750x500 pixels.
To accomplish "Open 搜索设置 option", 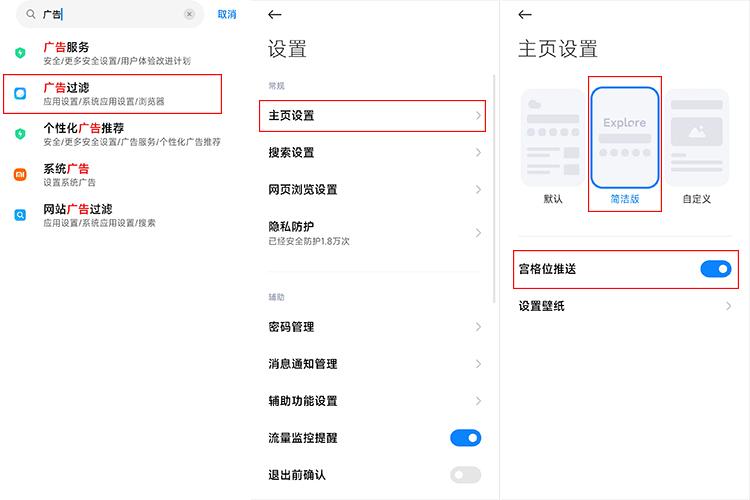I will coord(375,153).
